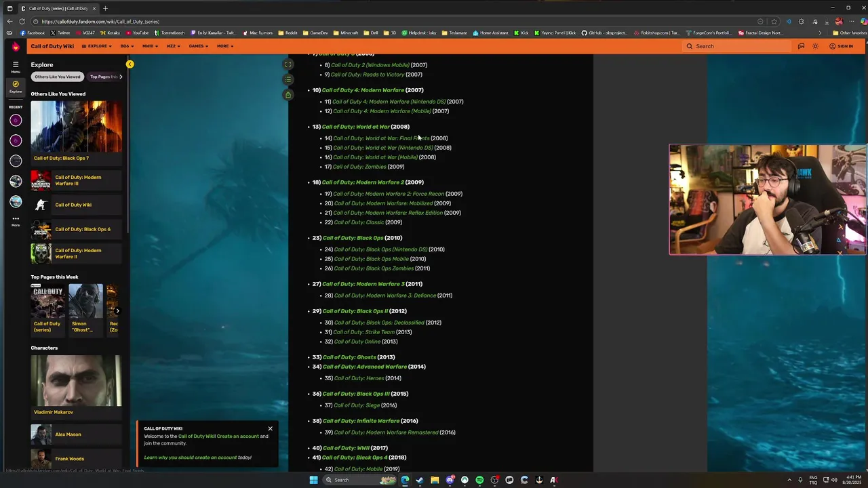Select the Others Like You Viewed tab
The height and width of the screenshot is (488, 868).
click(58, 77)
